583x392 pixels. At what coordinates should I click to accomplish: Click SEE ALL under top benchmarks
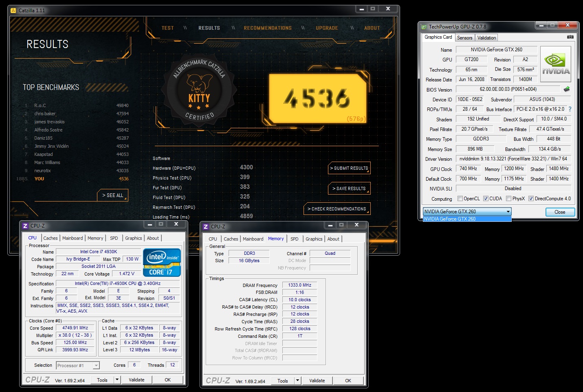tap(113, 195)
